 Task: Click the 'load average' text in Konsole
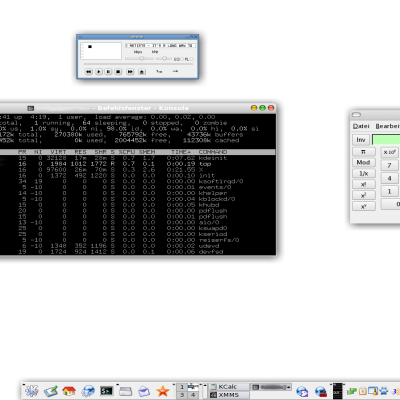[120, 117]
